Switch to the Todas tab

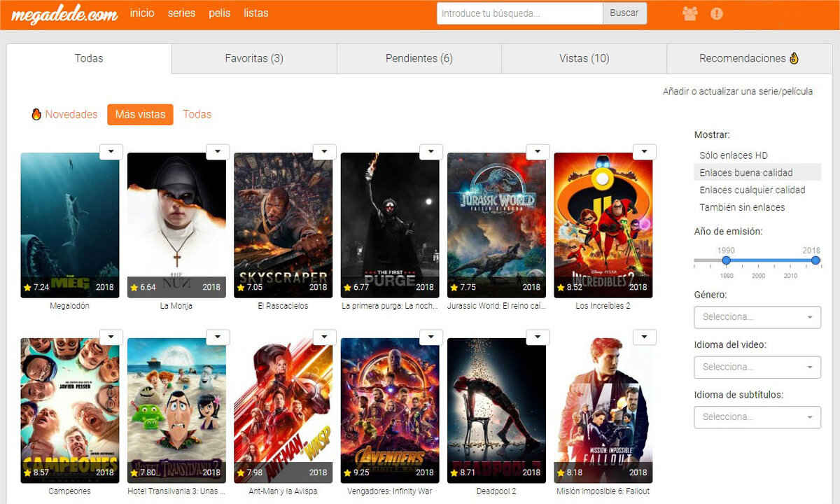(x=89, y=58)
